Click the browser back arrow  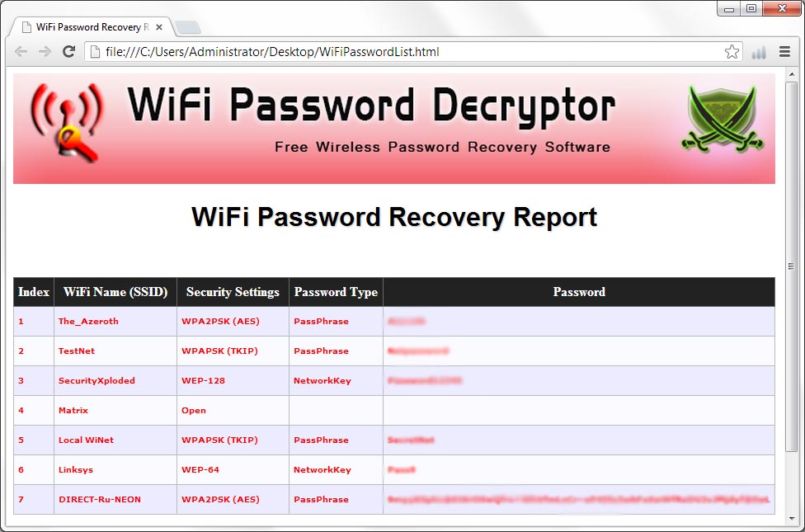(x=21, y=52)
